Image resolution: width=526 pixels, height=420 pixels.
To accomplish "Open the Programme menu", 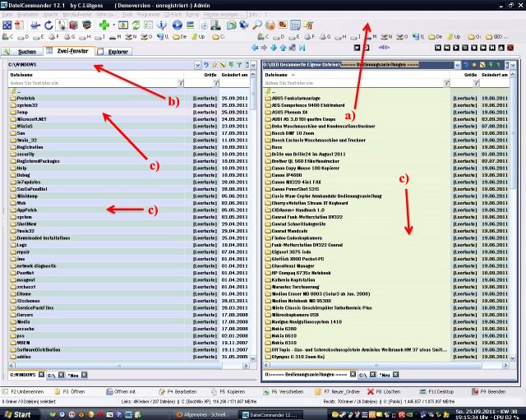I will (x=150, y=14).
